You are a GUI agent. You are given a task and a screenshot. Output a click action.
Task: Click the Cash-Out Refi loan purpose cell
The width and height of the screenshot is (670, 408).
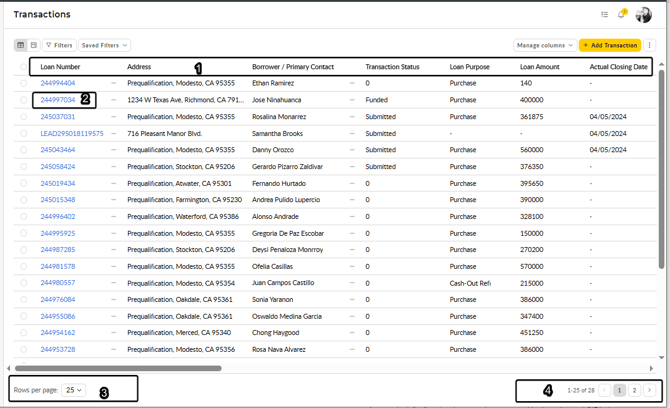[x=470, y=283]
